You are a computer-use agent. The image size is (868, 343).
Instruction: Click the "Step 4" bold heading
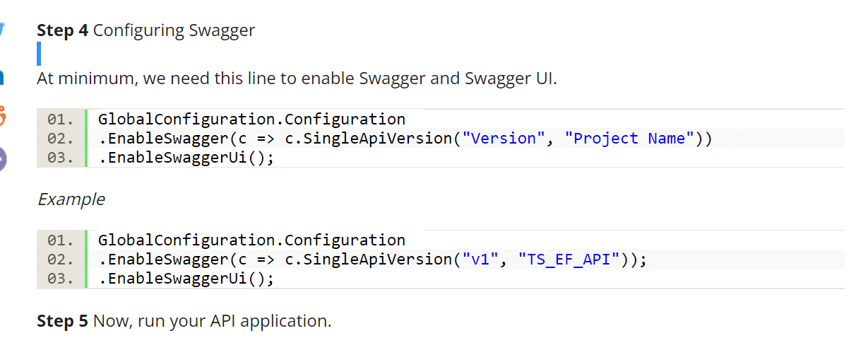62,30
